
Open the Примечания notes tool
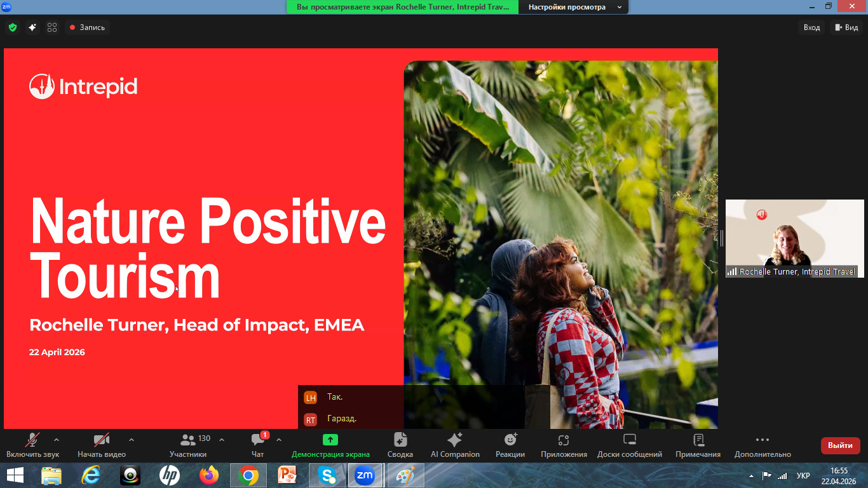point(698,445)
